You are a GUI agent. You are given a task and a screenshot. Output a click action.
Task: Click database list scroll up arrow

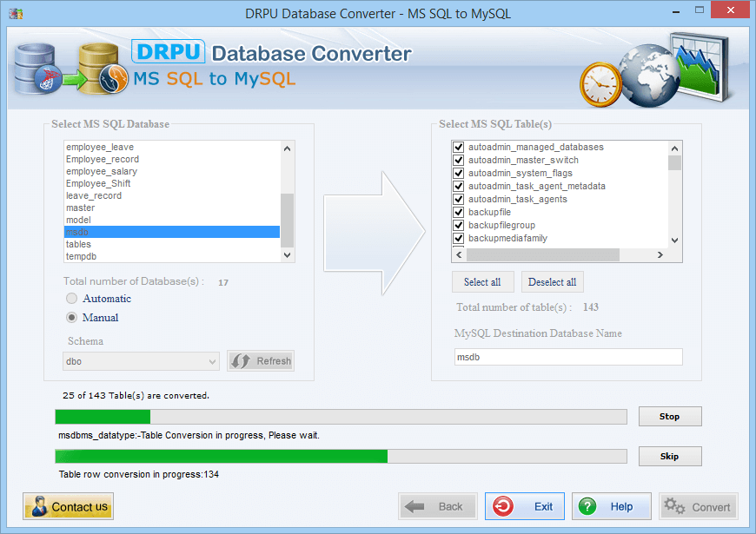288,148
